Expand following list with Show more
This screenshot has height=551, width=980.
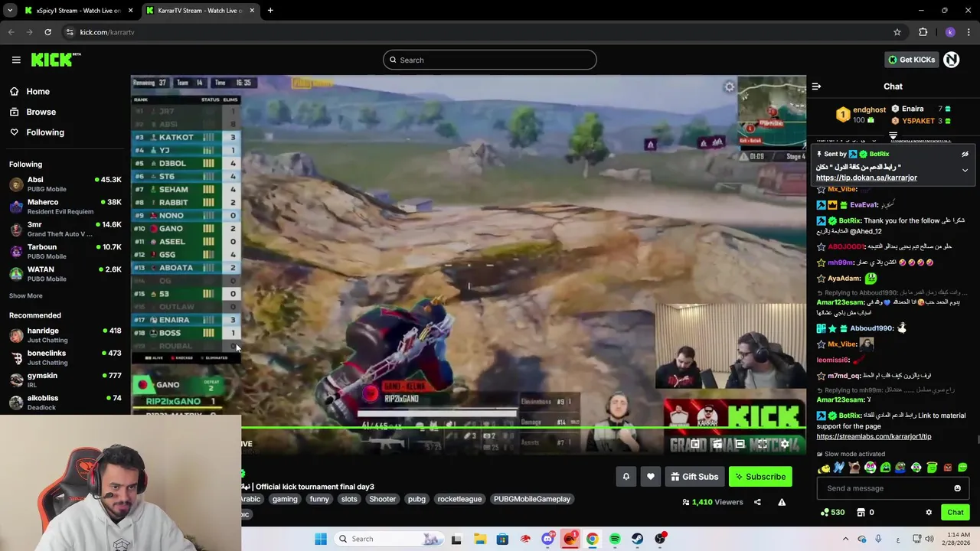click(x=26, y=295)
